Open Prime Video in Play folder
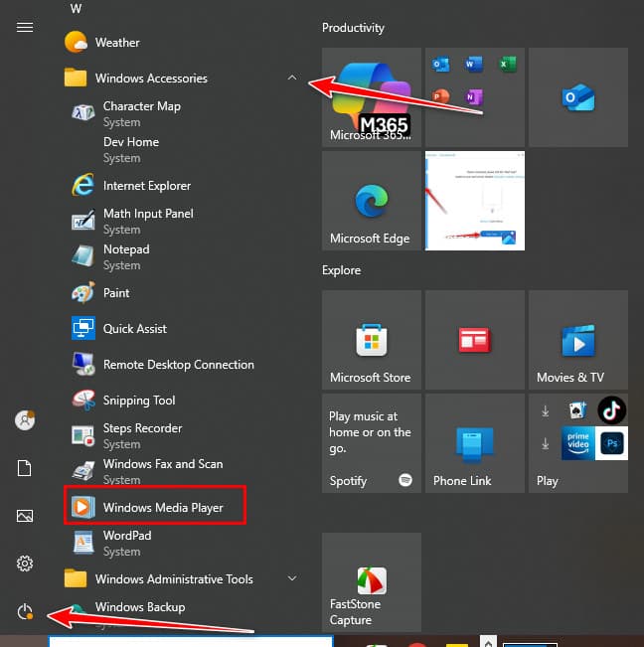644x647 pixels. [x=578, y=443]
